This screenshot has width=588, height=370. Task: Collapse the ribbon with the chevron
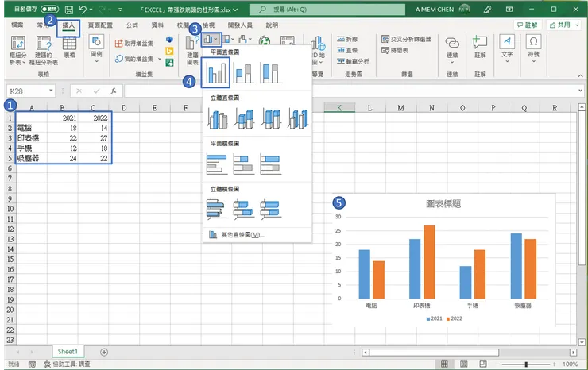580,75
